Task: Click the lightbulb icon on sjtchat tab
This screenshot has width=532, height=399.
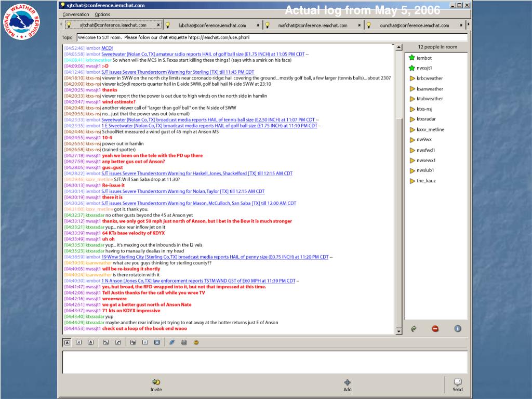Action: pyautogui.click(x=68, y=25)
